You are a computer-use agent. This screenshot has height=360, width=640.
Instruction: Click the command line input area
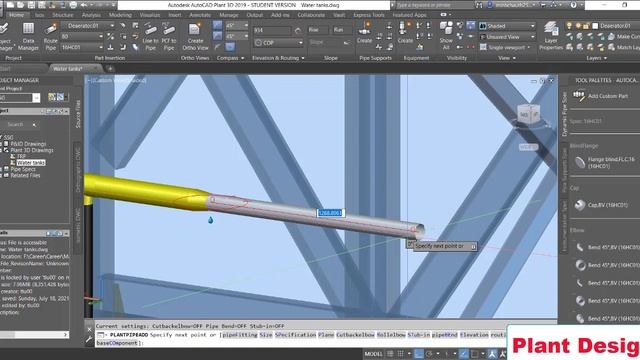coord(300,339)
